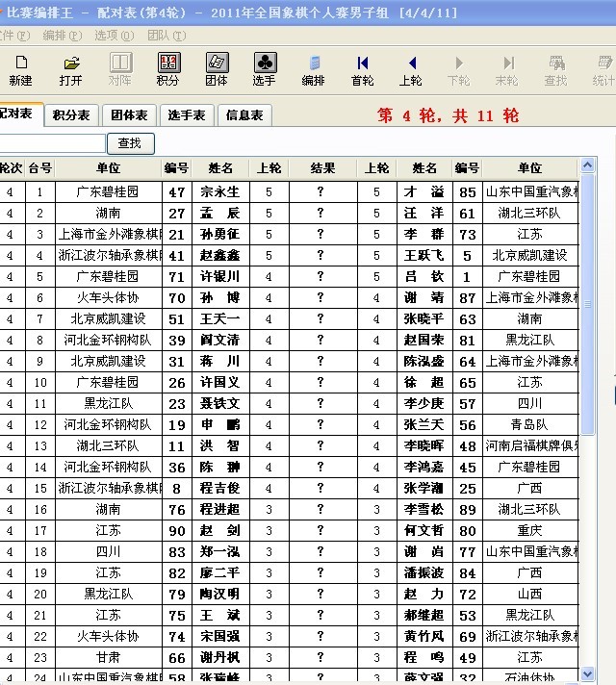
Task: Click the 结果 column header
Action: [322, 168]
